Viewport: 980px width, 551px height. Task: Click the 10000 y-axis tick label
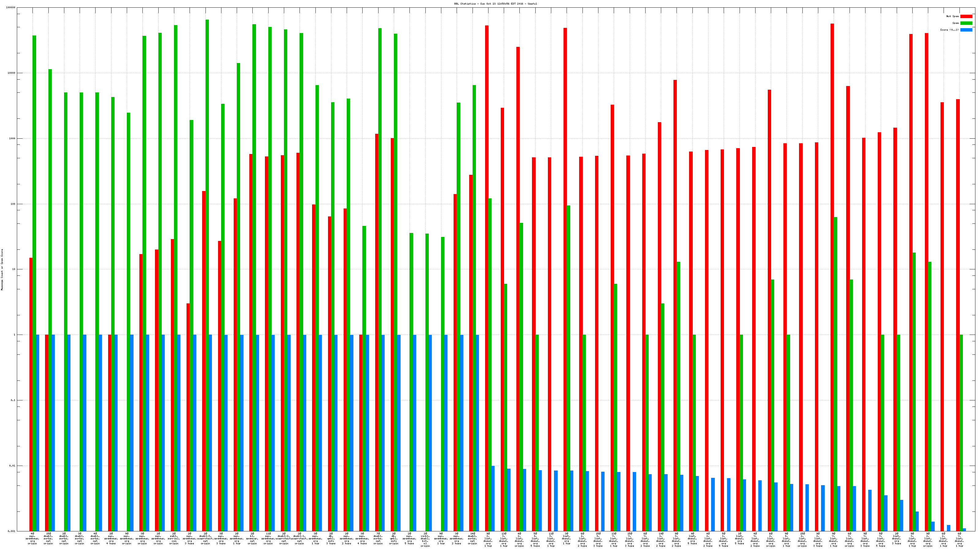coord(12,73)
